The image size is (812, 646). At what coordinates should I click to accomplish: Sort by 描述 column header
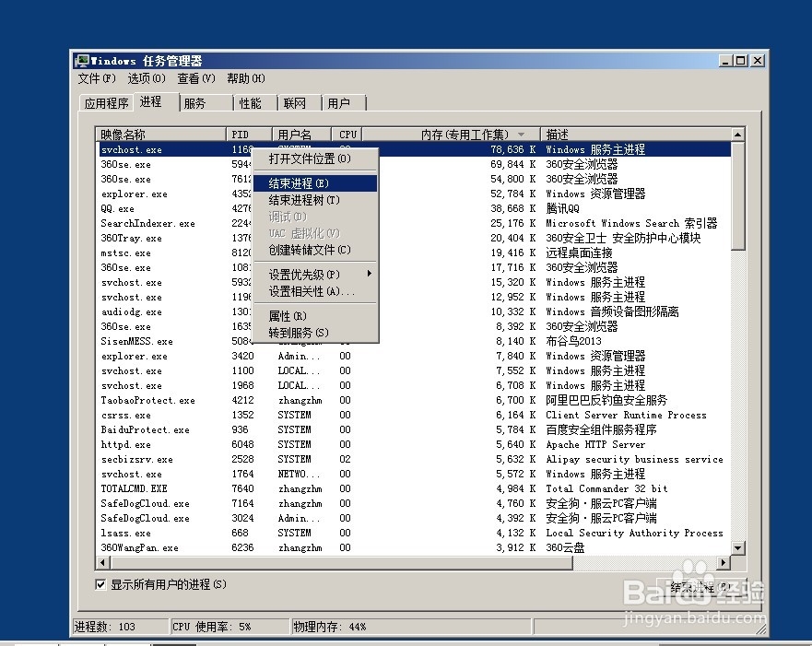click(x=636, y=135)
